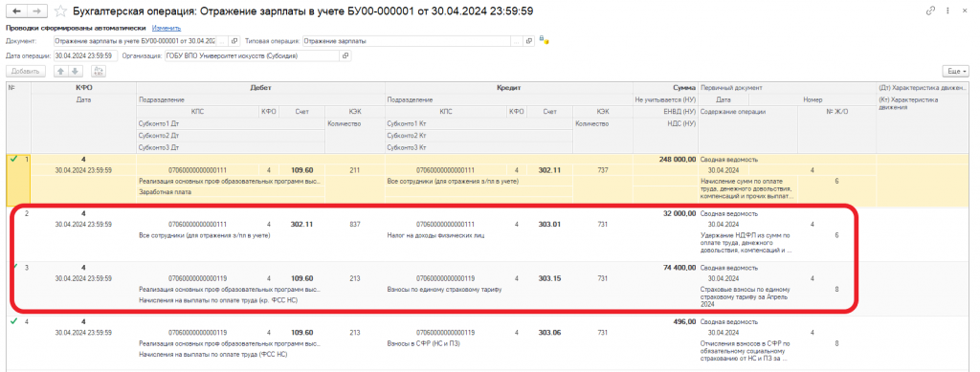
Task: Click the credit КЭК value 737
Action: pyautogui.click(x=603, y=170)
